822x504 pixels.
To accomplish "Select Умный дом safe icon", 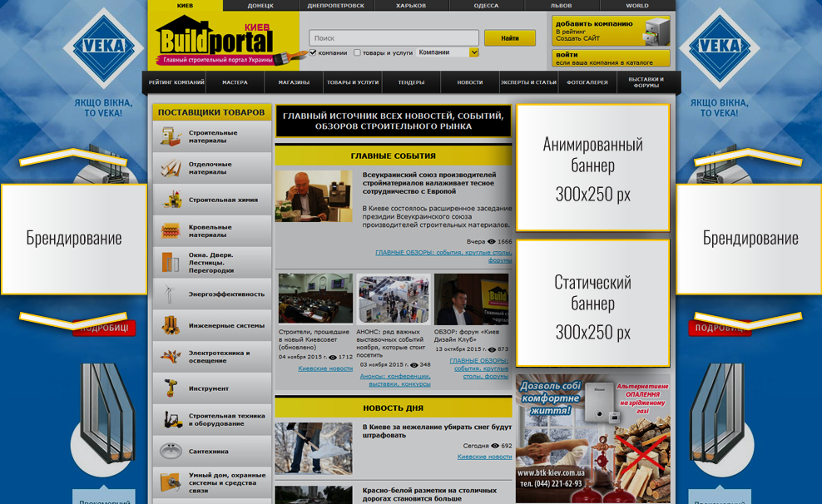I will click(171, 482).
